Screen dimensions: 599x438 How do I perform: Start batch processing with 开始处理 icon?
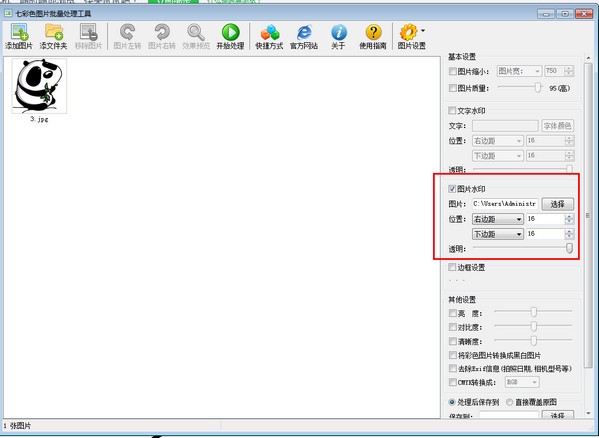pyautogui.click(x=230, y=32)
